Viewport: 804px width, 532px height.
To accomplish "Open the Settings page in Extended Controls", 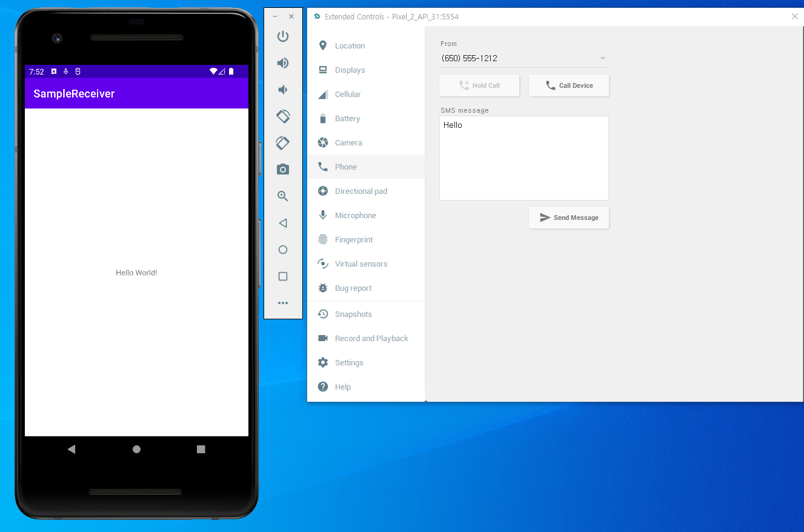I will (366, 362).
